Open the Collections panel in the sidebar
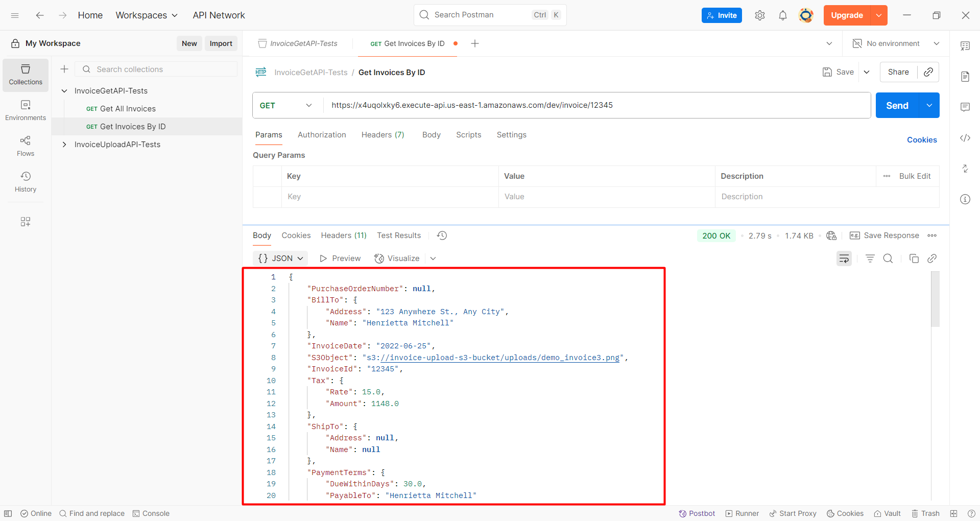Image resolution: width=980 pixels, height=521 pixels. point(25,75)
